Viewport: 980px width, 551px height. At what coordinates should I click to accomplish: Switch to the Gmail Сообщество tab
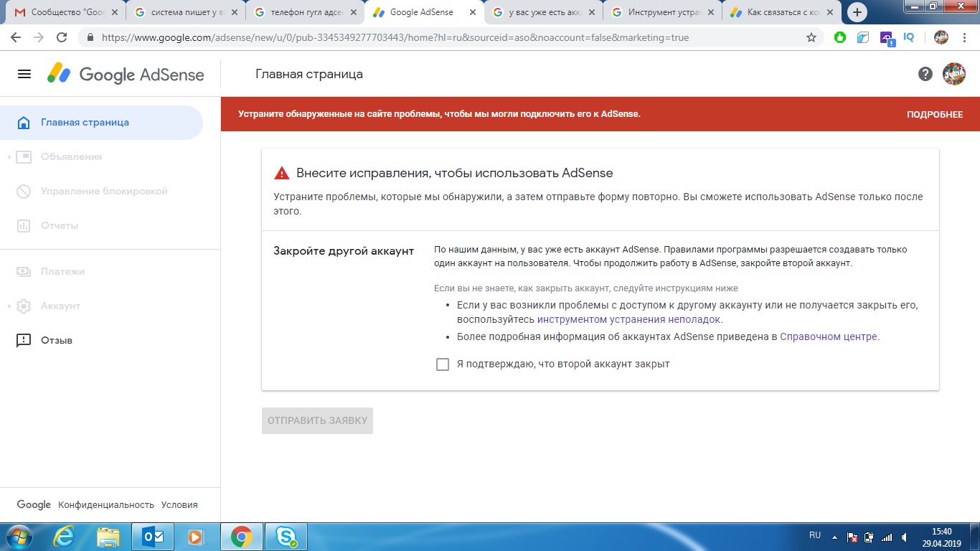[x=65, y=12]
